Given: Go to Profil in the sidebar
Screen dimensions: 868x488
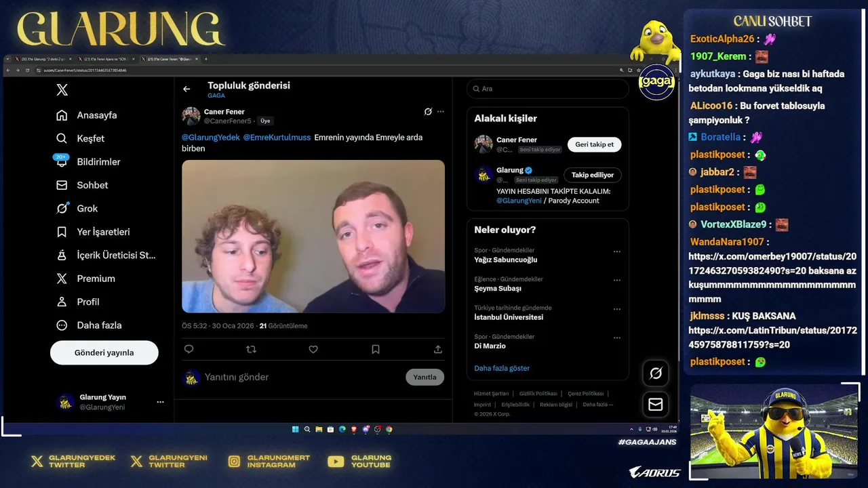Looking at the screenshot, I should coord(78,302).
